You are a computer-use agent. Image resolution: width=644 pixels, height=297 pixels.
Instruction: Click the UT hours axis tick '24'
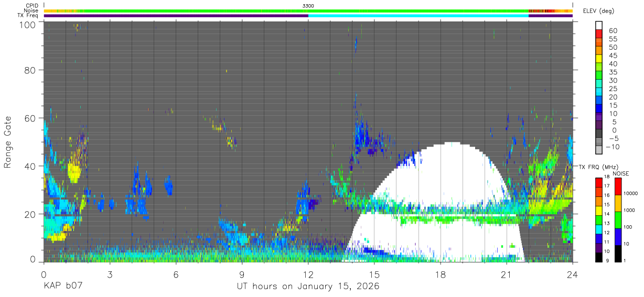click(573, 274)
